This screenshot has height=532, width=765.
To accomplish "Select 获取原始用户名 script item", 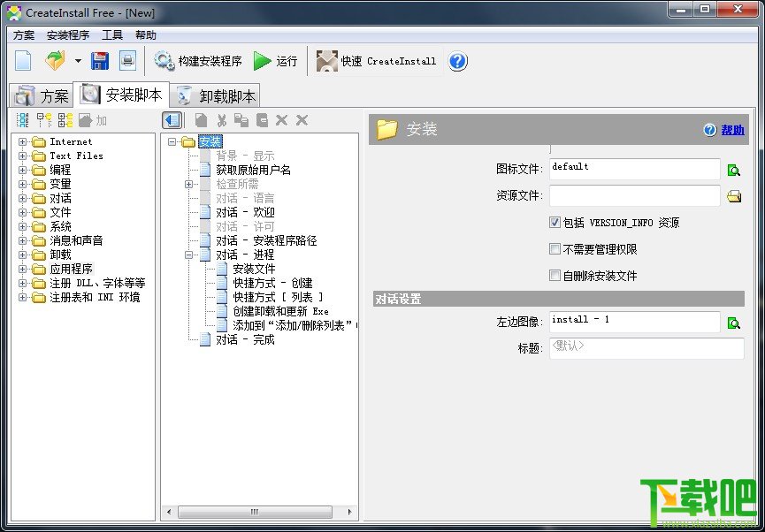I will point(253,171).
